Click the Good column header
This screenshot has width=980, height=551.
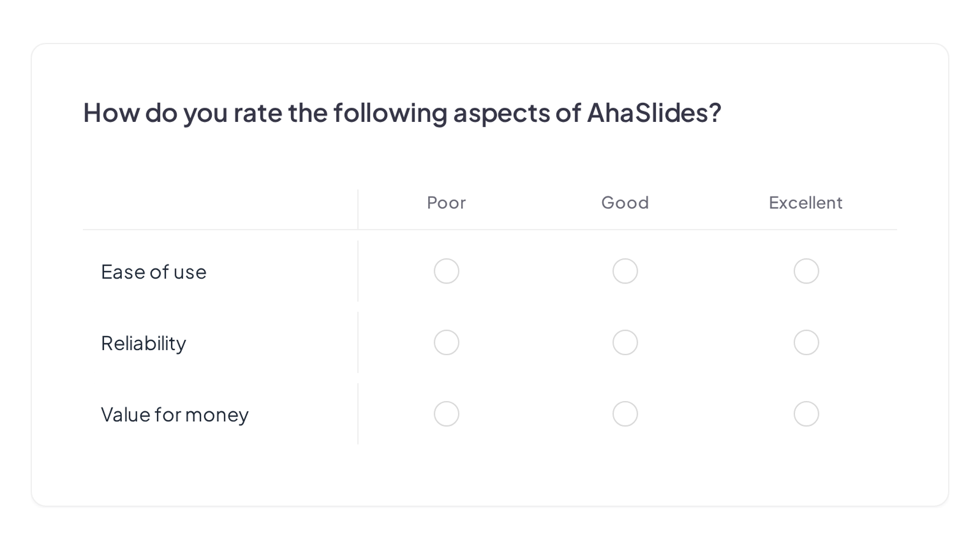[x=625, y=203]
